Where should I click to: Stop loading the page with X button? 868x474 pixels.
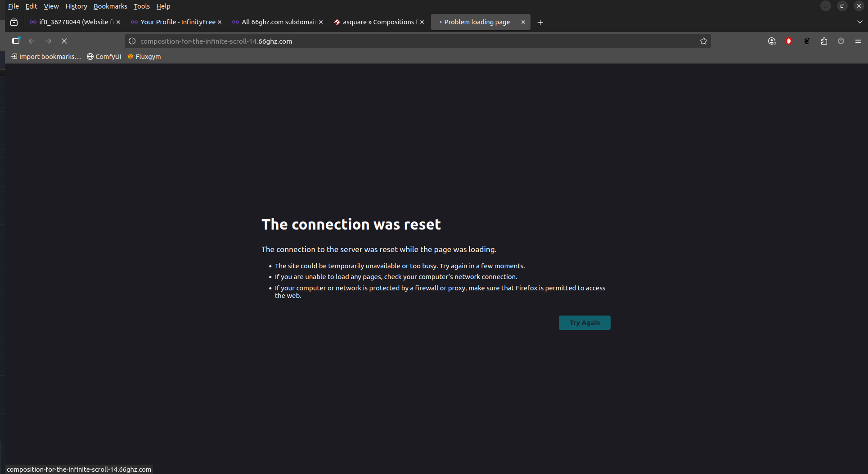tap(64, 41)
